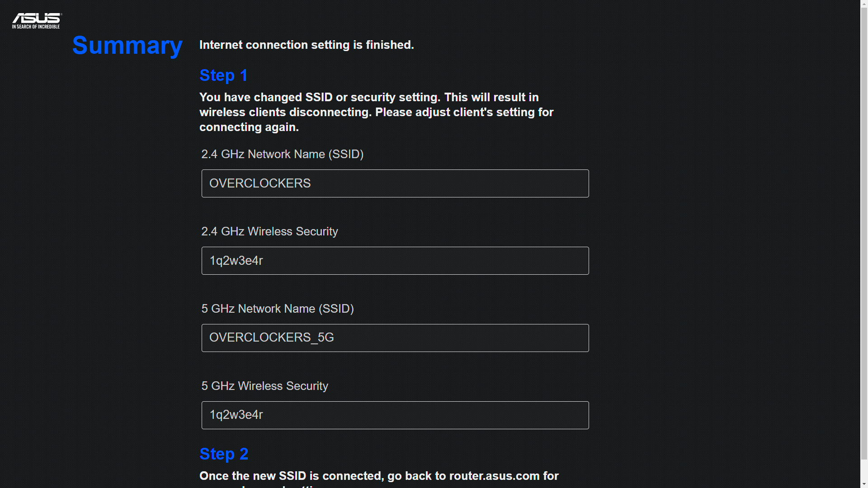Click the 5 GHz Wireless Security field
868x488 pixels.
(395, 415)
